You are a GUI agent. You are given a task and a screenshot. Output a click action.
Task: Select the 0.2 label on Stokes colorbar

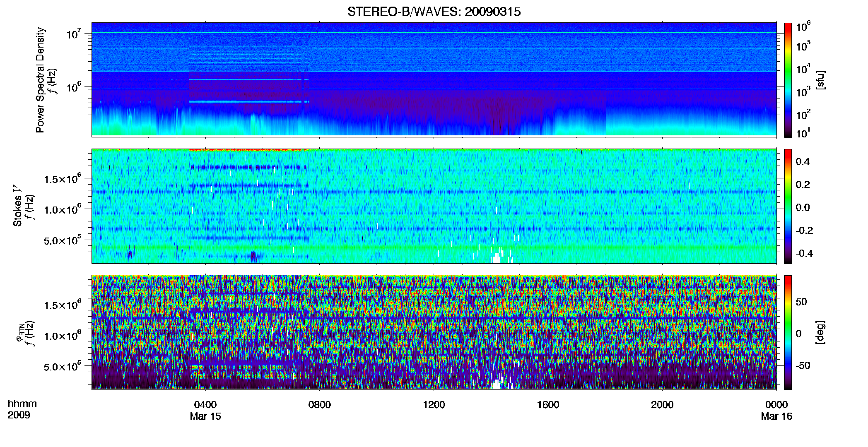pyautogui.click(x=803, y=184)
